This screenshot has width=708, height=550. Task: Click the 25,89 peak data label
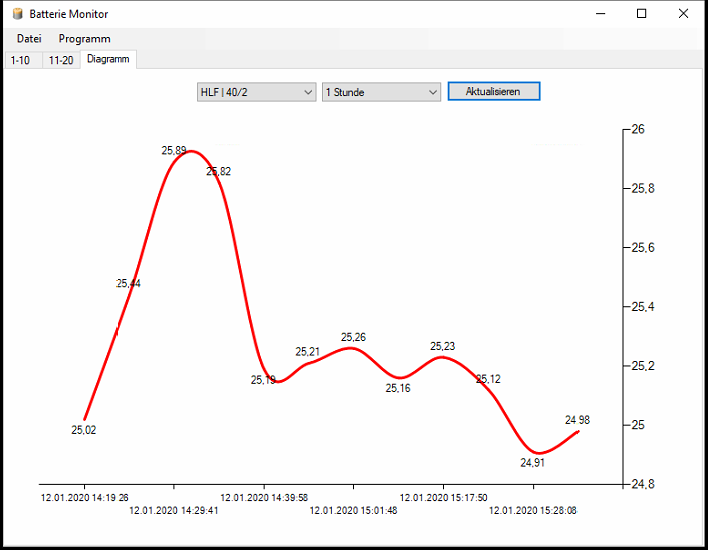click(x=174, y=151)
